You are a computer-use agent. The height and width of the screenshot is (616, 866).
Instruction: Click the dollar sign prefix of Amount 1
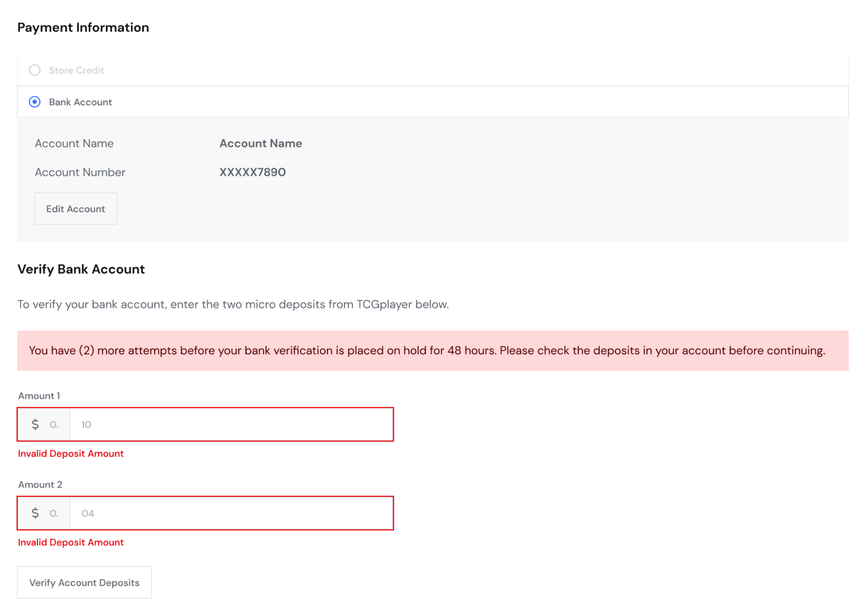click(36, 425)
